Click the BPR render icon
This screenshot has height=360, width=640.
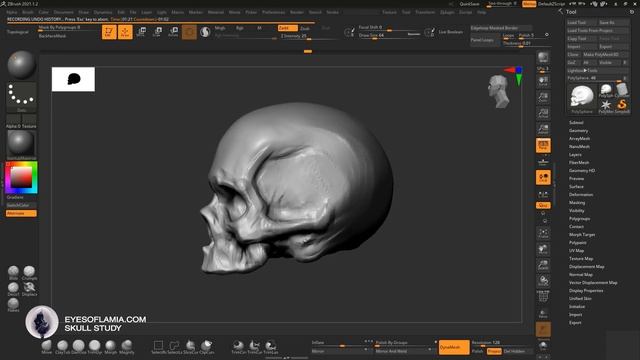click(543, 58)
